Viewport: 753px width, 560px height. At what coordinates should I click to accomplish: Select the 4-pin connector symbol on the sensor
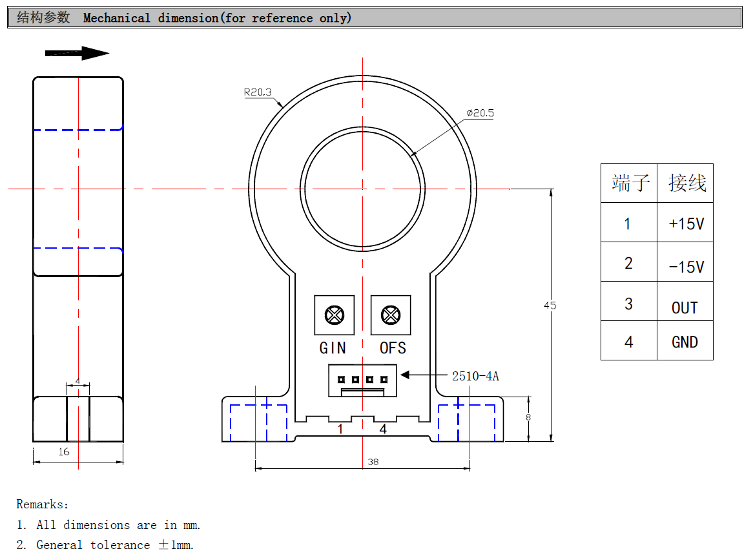[x=362, y=380]
